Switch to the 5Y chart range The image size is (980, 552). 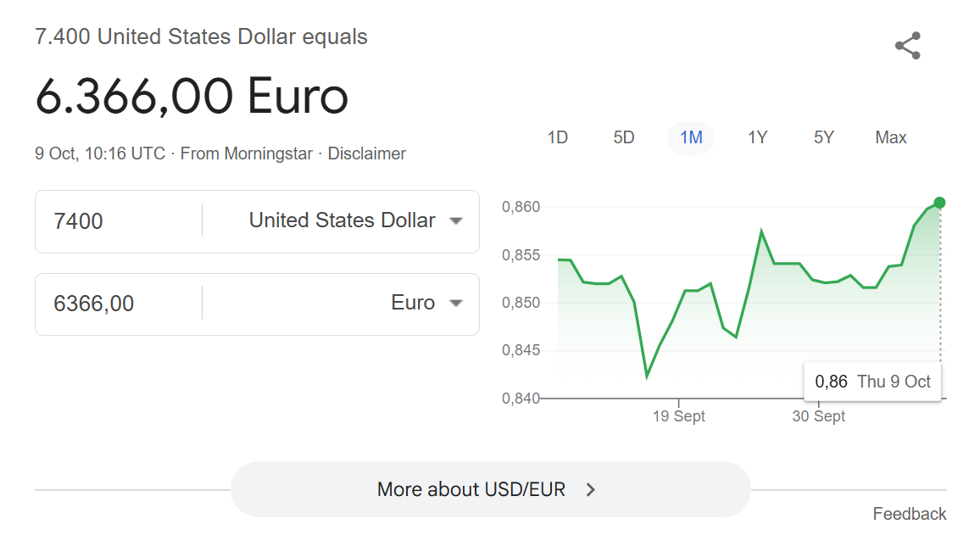(824, 137)
